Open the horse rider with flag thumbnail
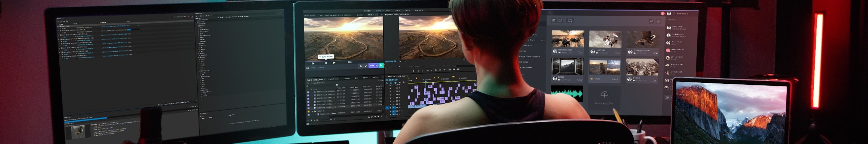The width and height of the screenshot is (868, 144). [x=605, y=39]
